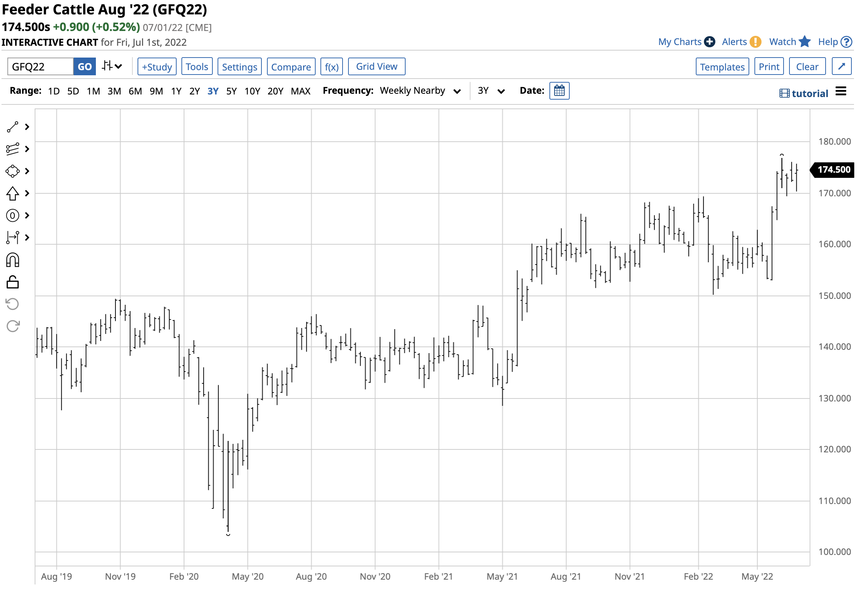
Task: Toggle the magnet snap mode
Action: (x=12, y=260)
